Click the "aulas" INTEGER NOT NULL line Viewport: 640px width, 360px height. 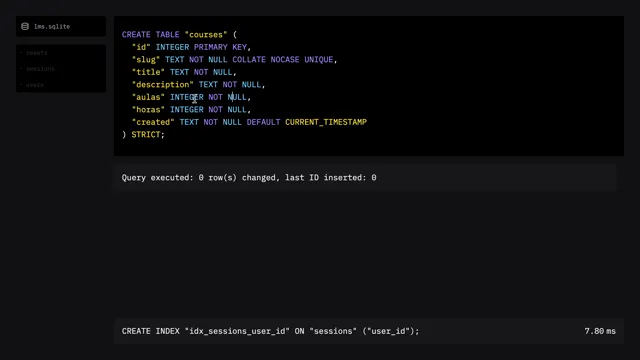pos(191,97)
